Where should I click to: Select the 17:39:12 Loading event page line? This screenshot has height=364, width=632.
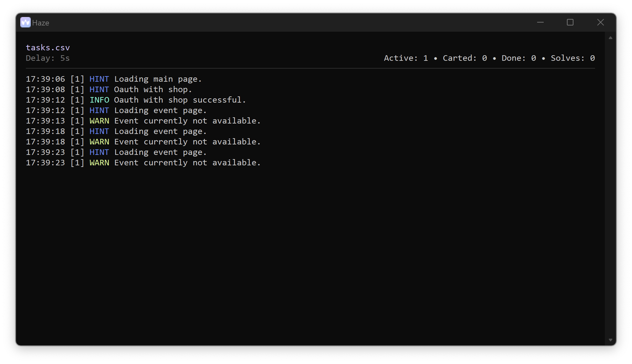coord(116,110)
